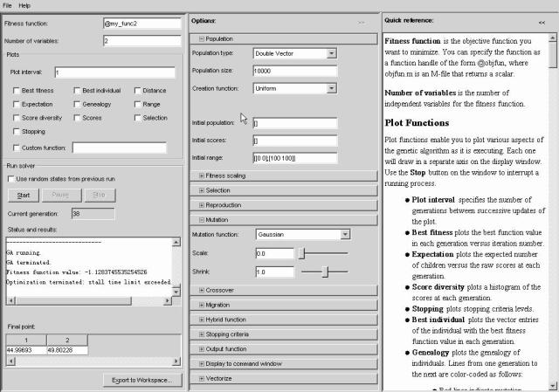Click the >> button in Options header

pyautogui.click(x=362, y=23)
